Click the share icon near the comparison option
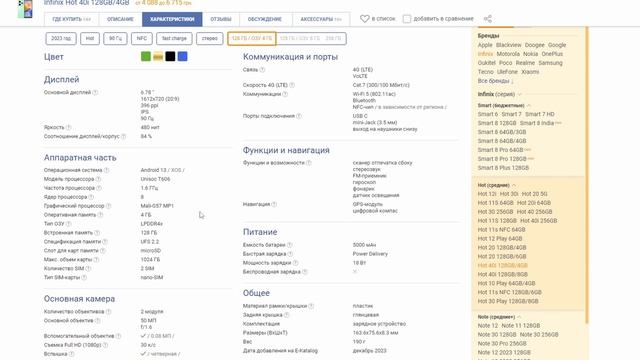 coord(487,19)
